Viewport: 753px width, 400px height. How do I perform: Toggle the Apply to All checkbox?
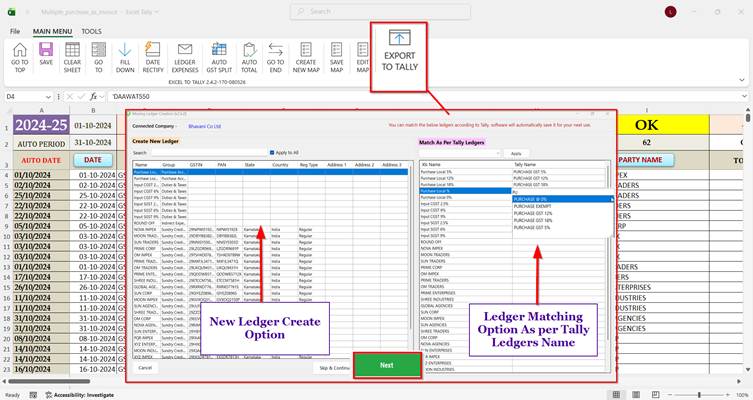click(272, 153)
